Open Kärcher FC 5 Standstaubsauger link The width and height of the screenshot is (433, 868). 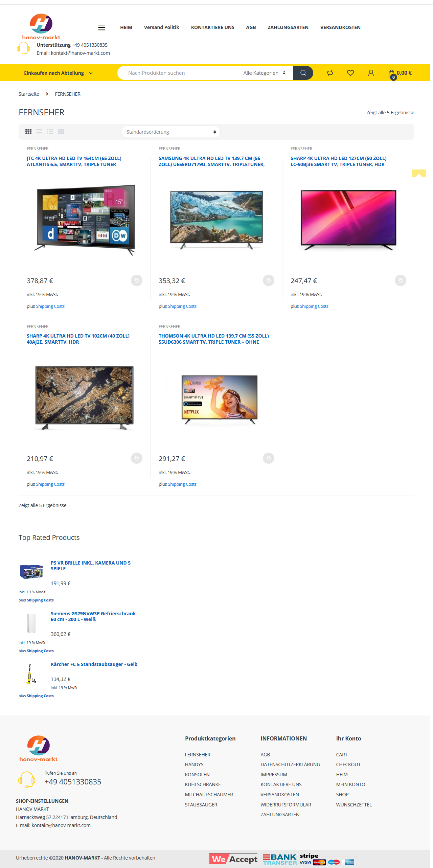(x=94, y=664)
